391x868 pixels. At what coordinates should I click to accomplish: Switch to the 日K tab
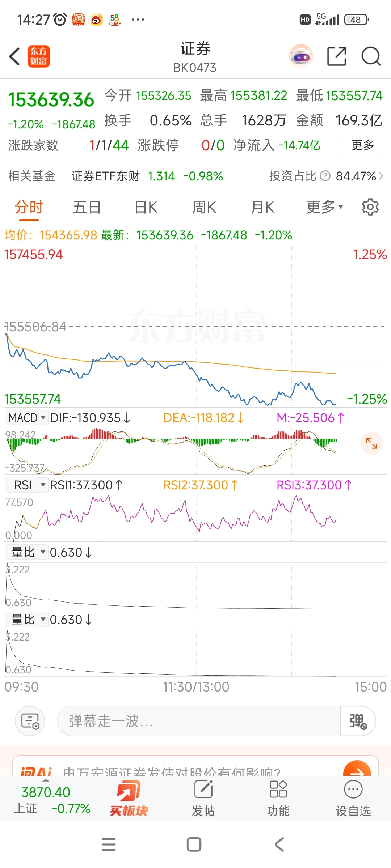pyautogui.click(x=146, y=207)
